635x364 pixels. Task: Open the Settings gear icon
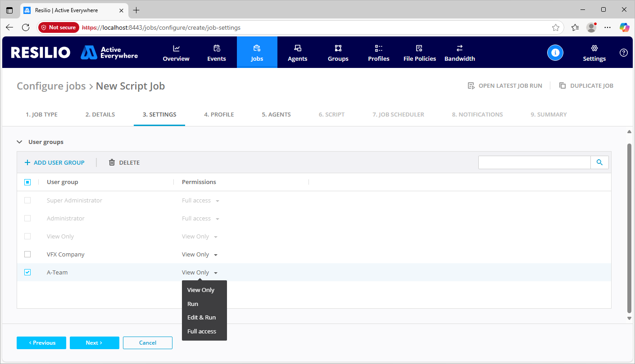point(594,49)
